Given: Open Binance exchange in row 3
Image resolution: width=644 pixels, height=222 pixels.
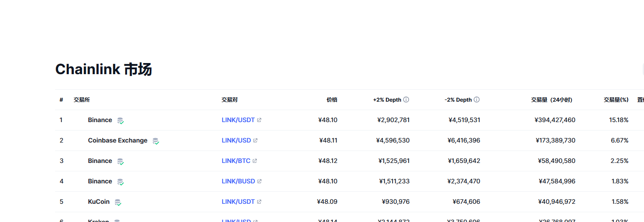Looking at the screenshot, I should click(x=100, y=161).
